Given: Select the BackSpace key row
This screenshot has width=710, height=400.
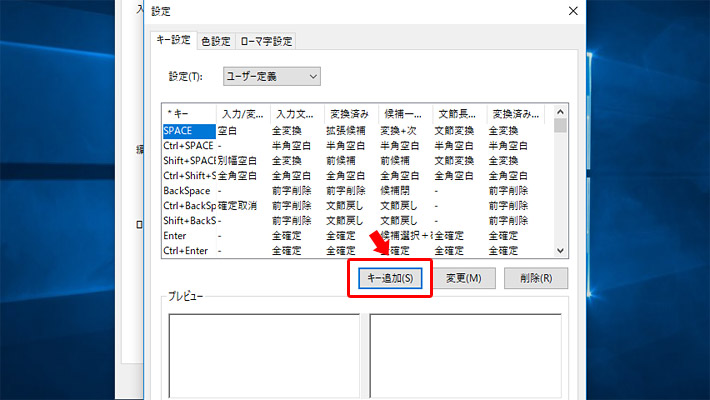Looking at the screenshot, I should click(x=188, y=190).
